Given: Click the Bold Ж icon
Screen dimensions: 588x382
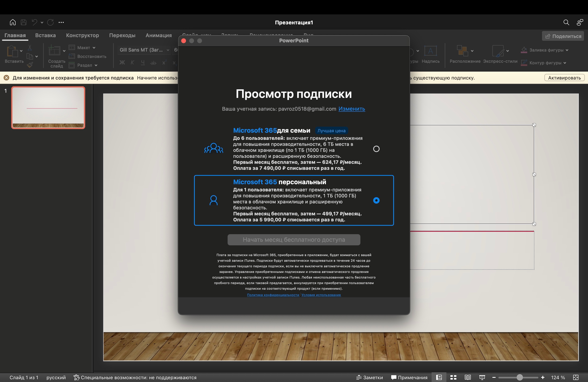Looking at the screenshot, I should [x=122, y=63].
